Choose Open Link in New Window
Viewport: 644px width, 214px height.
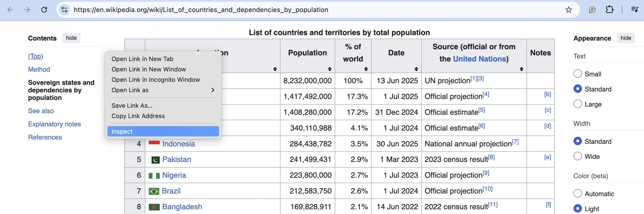tap(163, 69)
